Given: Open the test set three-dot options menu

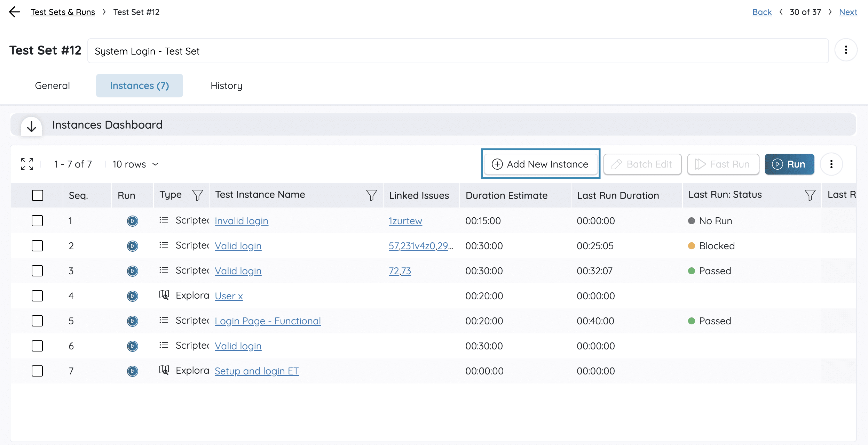Looking at the screenshot, I should point(846,50).
